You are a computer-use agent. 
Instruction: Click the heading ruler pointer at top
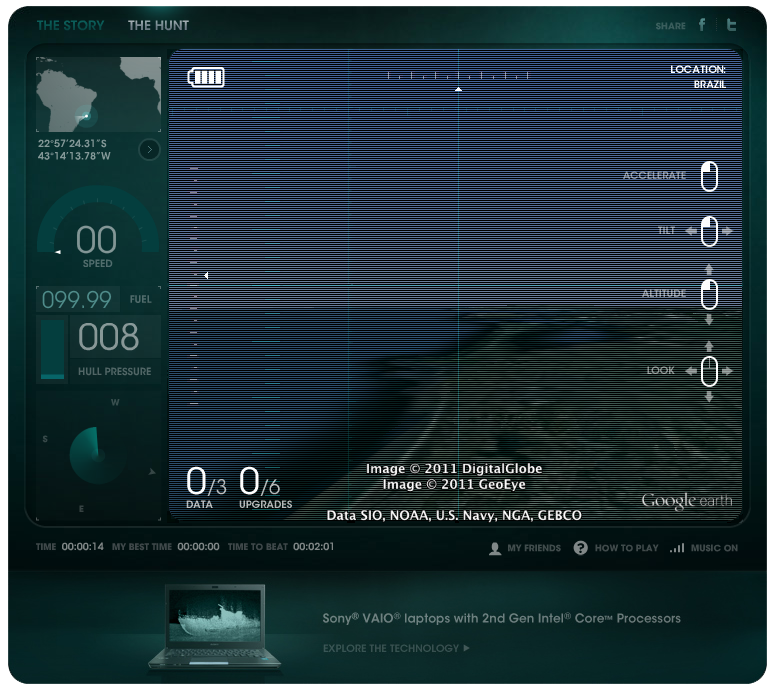tap(458, 89)
